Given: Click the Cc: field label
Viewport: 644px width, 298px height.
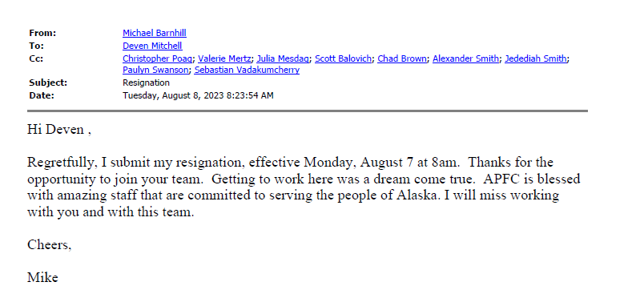Looking at the screenshot, I should point(36,58).
